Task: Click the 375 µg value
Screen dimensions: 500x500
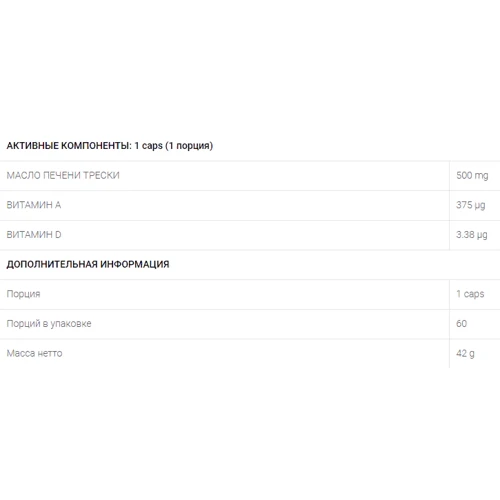Action: (x=471, y=205)
